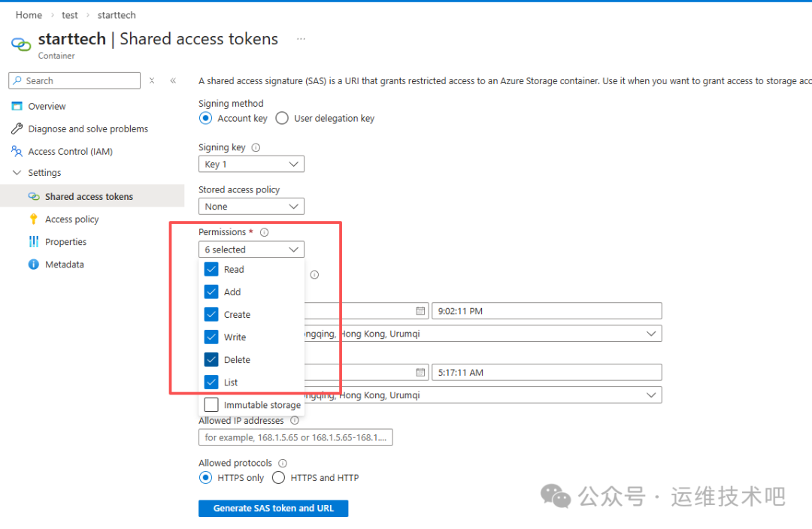812x529 pixels.
Task: Open the Signing key dropdown showing Key 1
Action: [x=251, y=165]
